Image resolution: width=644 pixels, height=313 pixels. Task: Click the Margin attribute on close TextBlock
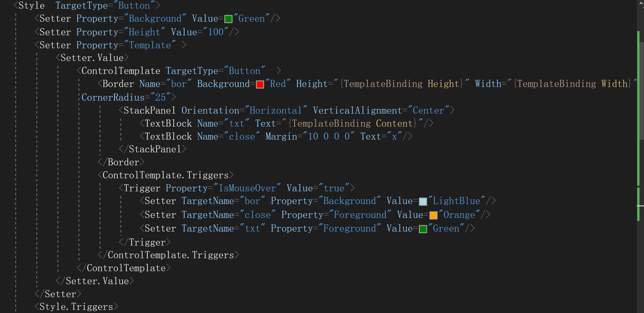point(281,137)
